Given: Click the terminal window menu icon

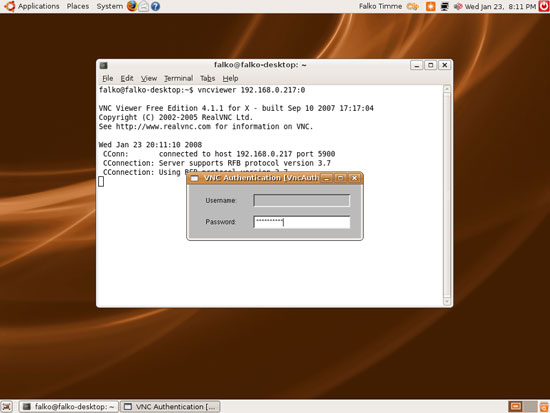Looking at the screenshot, I should pos(103,65).
